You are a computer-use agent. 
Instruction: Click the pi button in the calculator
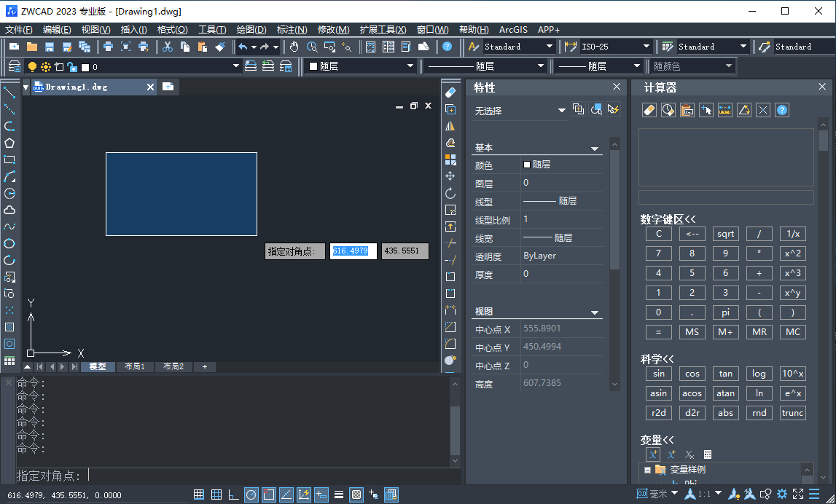[726, 312]
